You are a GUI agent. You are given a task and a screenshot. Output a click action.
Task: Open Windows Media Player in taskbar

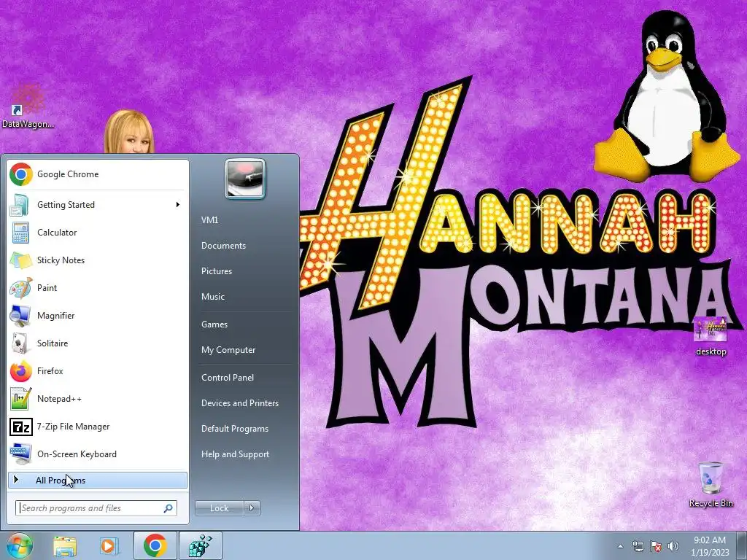click(x=109, y=546)
